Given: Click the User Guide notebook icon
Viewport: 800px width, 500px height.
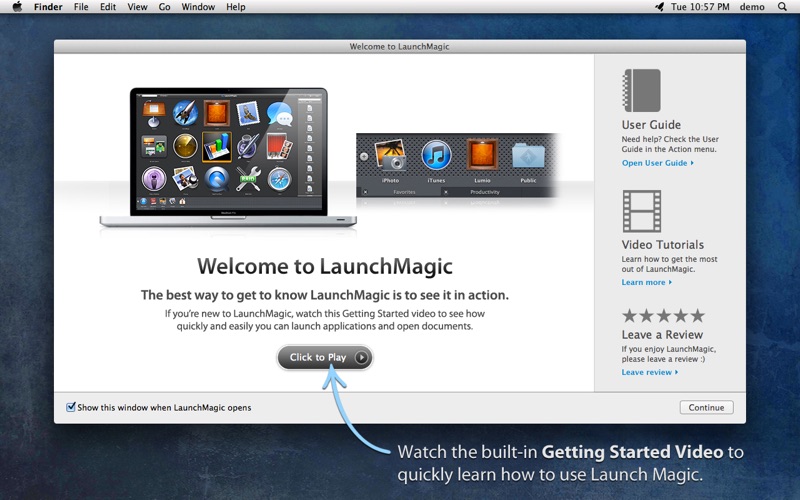Looking at the screenshot, I should tap(641, 90).
